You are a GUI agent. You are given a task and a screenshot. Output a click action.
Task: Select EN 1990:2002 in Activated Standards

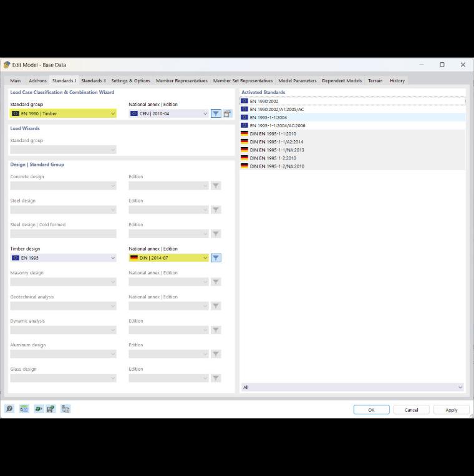pyautogui.click(x=352, y=101)
